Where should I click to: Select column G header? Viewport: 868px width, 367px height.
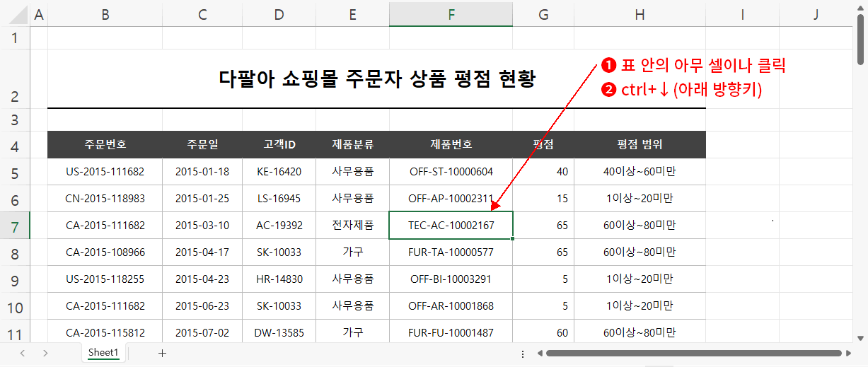tap(543, 14)
